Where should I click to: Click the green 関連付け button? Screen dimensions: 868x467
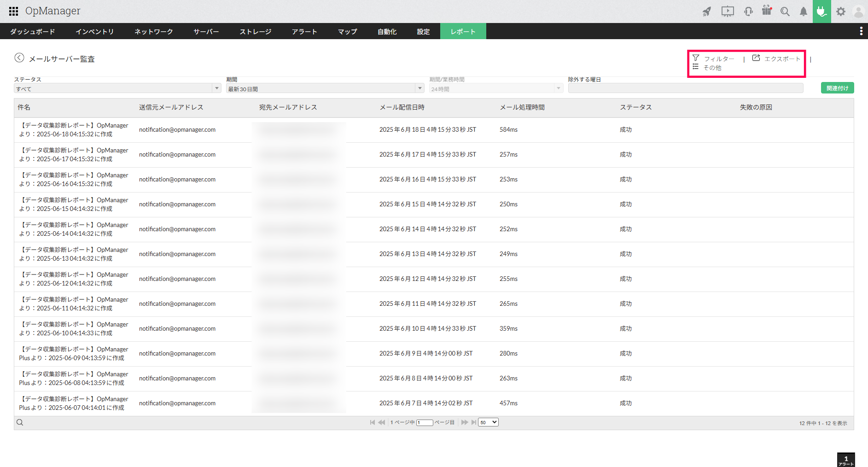coord(837,88)
